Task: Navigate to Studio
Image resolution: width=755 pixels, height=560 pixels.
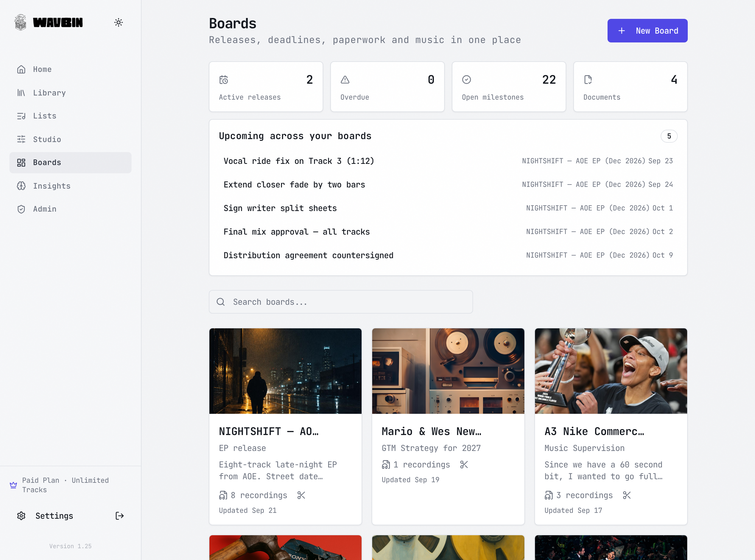Action: [x=70, y=139]
